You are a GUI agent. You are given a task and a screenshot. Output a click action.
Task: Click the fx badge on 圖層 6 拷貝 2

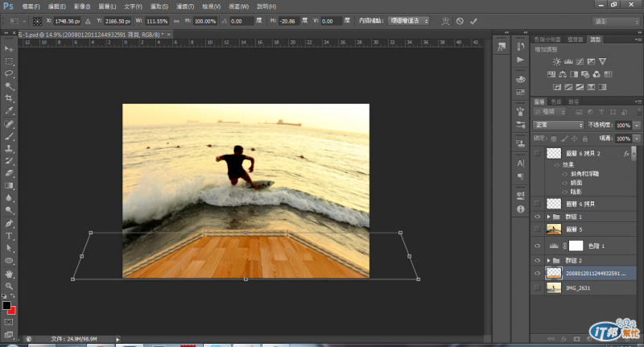[625, 153]
